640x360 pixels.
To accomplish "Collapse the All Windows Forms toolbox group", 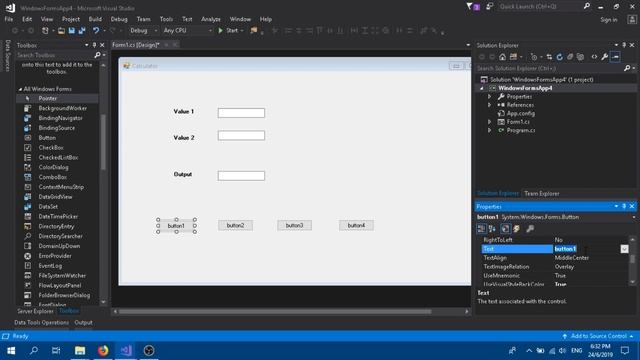I will [x=20, y=89].
